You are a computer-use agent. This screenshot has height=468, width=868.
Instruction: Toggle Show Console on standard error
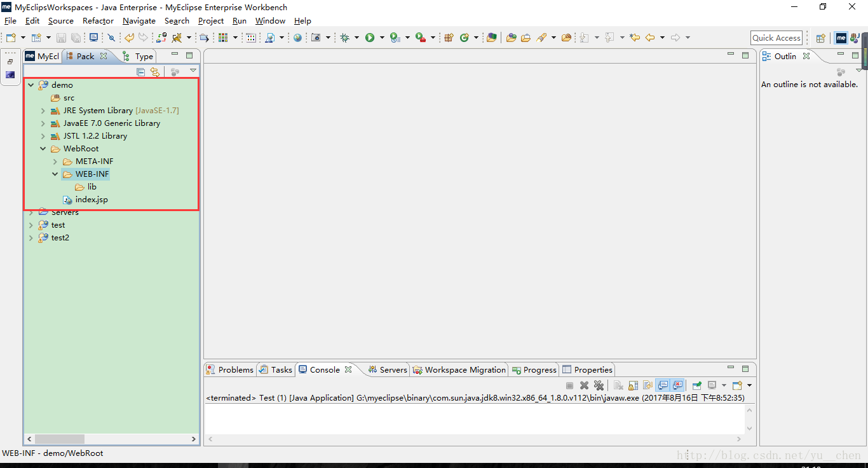pyautogui.click(x=677, y=385)
